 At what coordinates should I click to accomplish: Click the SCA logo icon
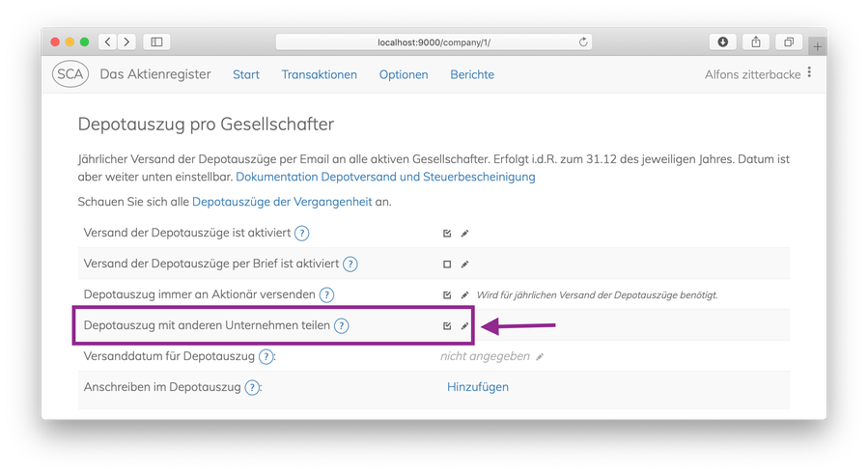click(x=70, y=74)
